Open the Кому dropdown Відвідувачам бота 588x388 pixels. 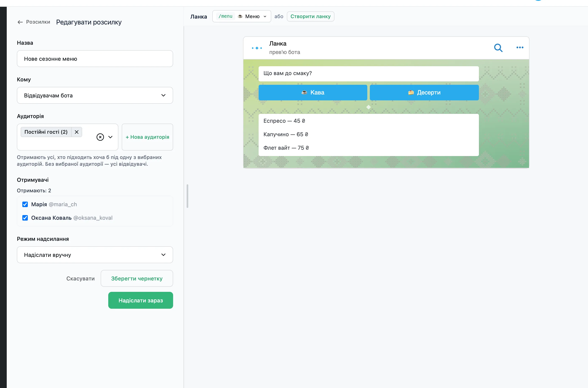95,95
